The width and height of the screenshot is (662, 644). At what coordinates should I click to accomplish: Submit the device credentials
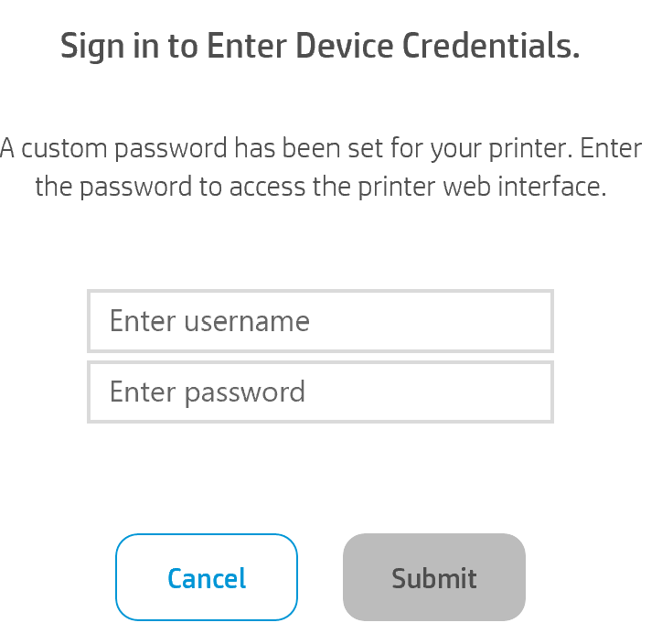(x=434, y=577)
